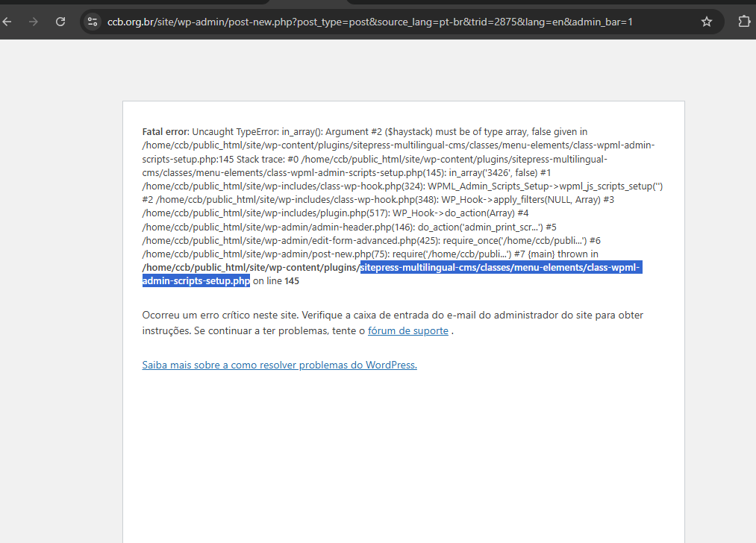Click the 'in_array('3426', false) #1' text
Image resolution: width=756 pixels, height=543 pixels.
pos(499,172)
